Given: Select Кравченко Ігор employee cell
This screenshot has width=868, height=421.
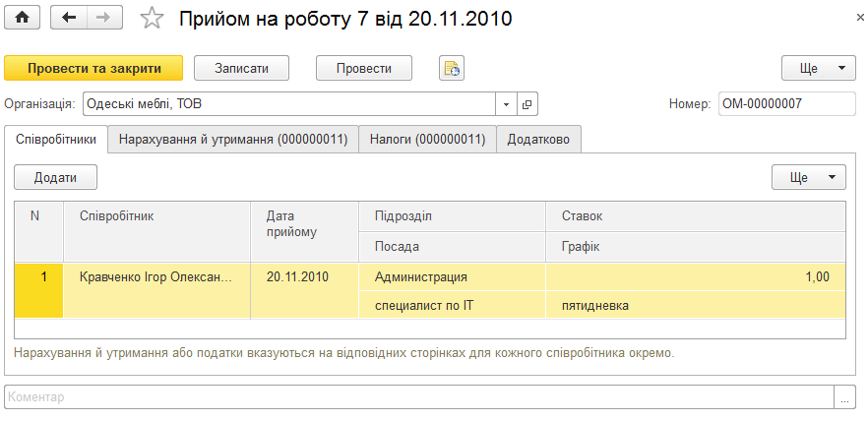Looking at the screenshot, I should [x=157, y=291].
